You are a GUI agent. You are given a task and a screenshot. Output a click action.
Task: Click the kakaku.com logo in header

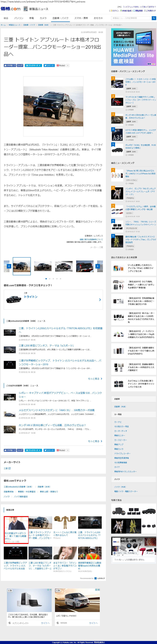pos(11,9)
